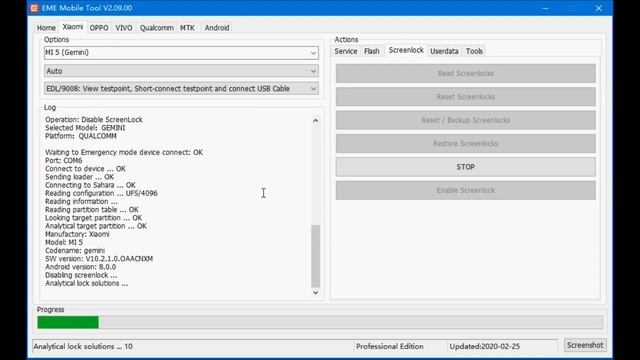Click the 'Updated:2020-02-25' status text
640x360 pixels.
pos(484,346)
